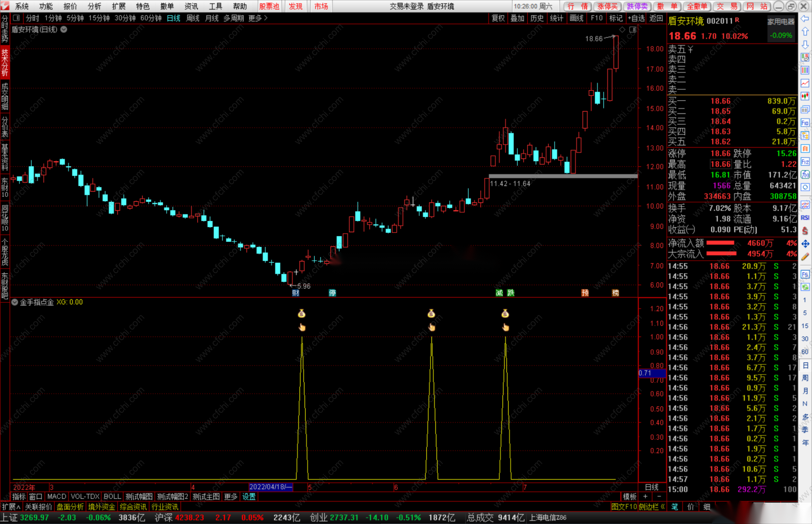The width and height of the screenshot is (812, 524).
Task: Expand the 金手指点金 indicator dropdown arrow
Action: click(15, 302)
